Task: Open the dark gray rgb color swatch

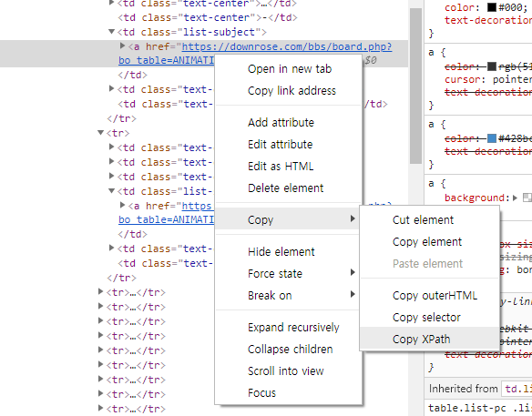Action: tap(492, 66)
